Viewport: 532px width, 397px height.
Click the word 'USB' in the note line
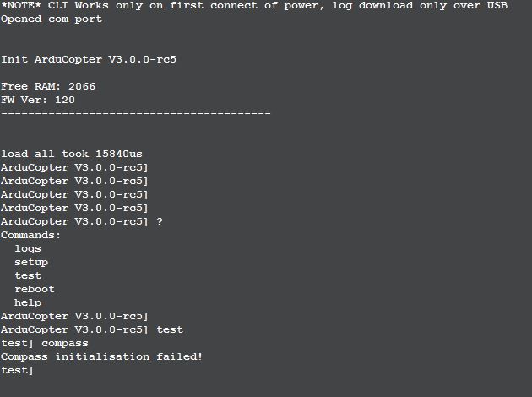tap(497, 6)
